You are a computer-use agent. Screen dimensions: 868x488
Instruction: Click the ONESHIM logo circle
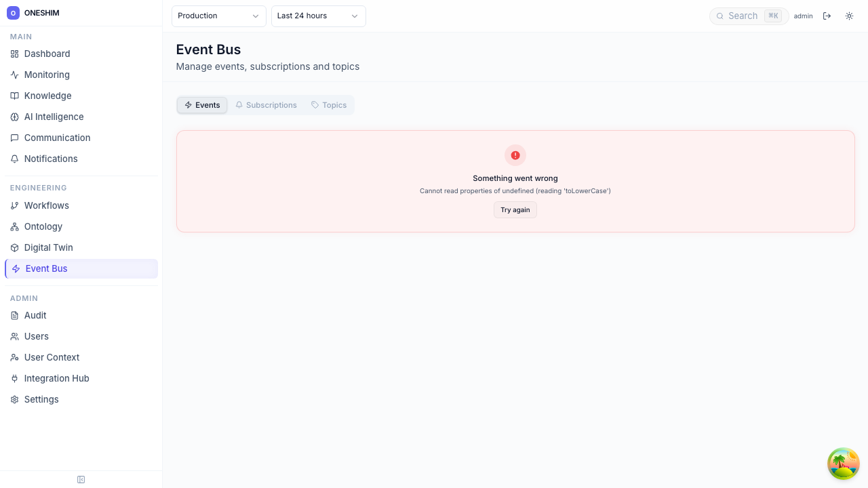pyautogui.click(x=14, y=13)
